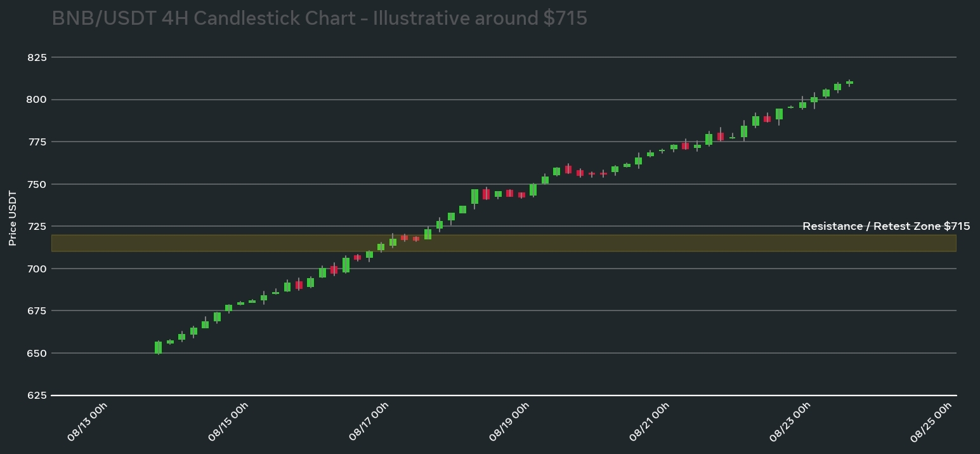Select the 700 price axis label
The width and height of the screenshot is (980, 454).
pos(37,269)
